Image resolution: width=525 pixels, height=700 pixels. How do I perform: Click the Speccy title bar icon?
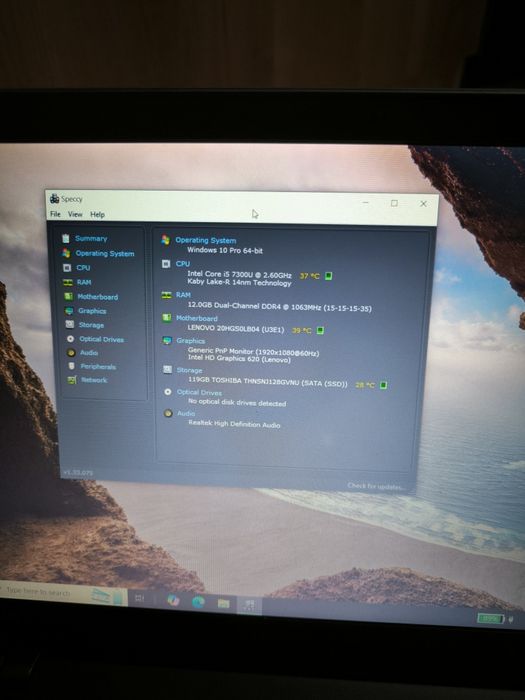(54, 199)
